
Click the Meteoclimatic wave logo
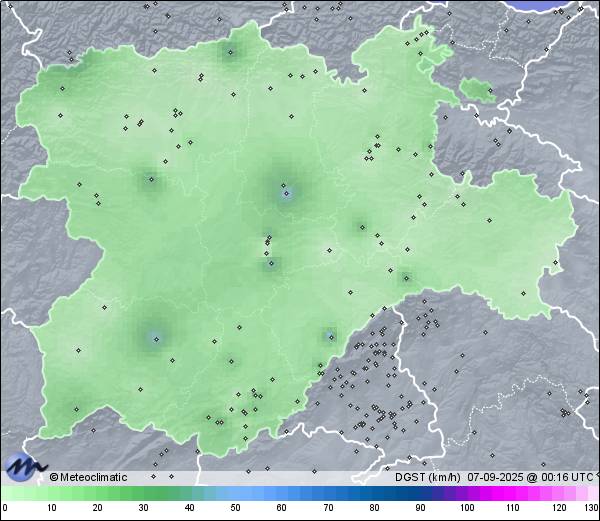tap(25, 467)
